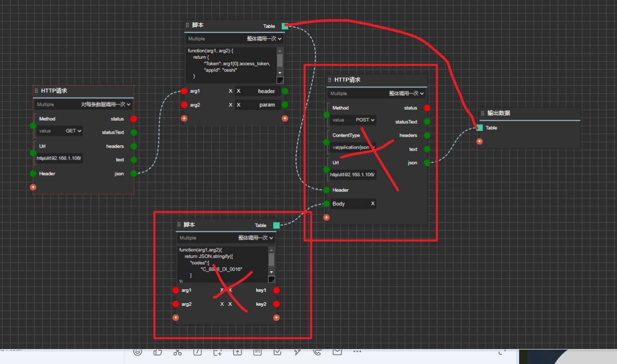Click the envelope mail icon in the bottom toolbar
The width and height of the screenshot is (617, 364).
[x=337, y=352]
